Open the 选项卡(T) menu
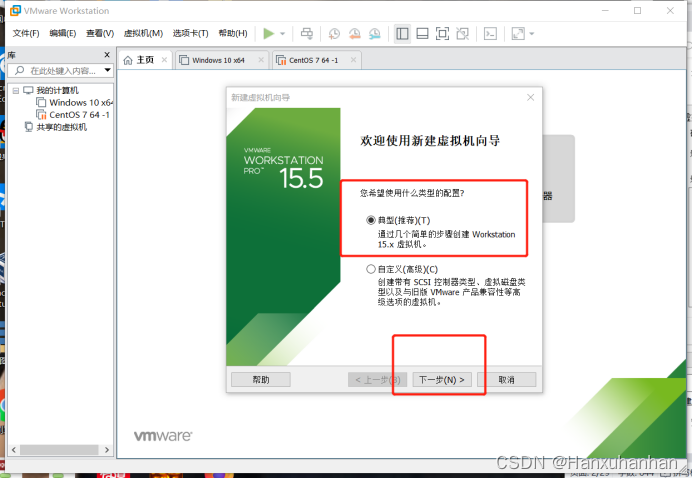This screenshot has height=479, width=692. pyautogui.click(x=190, y=33)
